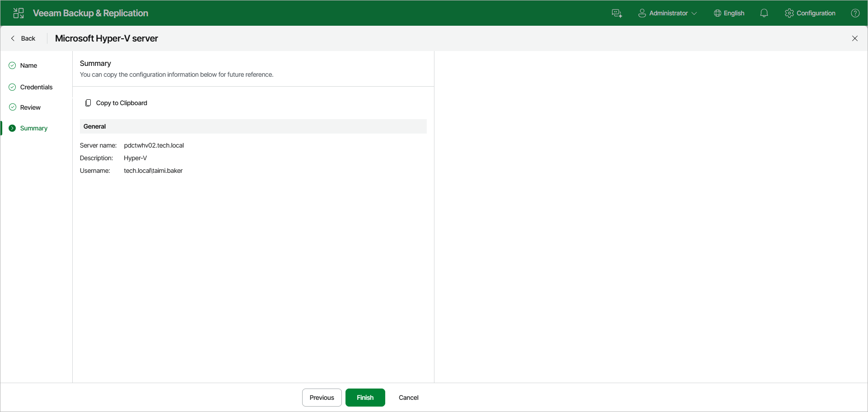Open help with the question mark icon

point(856,13)
